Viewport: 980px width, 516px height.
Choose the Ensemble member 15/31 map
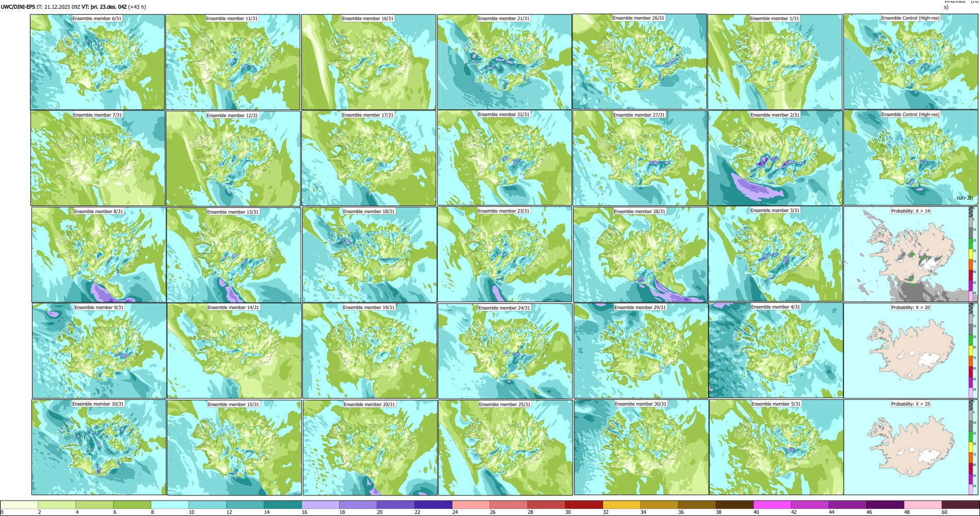click(x=234, y=448)
